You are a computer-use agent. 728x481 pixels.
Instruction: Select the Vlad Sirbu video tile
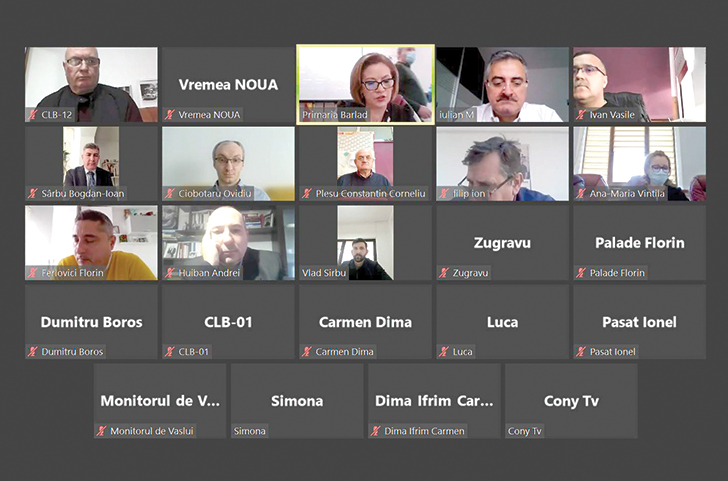(365, 243)
